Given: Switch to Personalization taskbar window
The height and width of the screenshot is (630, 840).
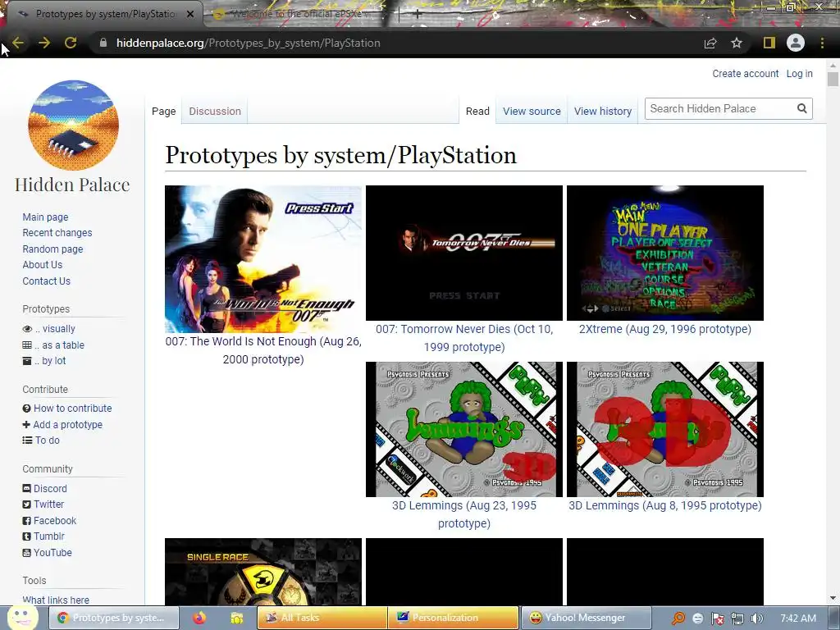Looking at the screenshot, I should 454,618.
